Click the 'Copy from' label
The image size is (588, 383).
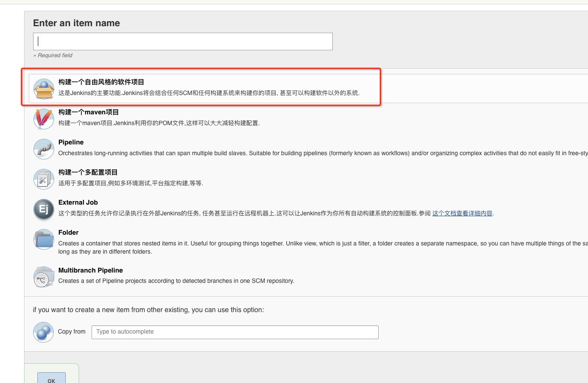click(x=72, y=331)
